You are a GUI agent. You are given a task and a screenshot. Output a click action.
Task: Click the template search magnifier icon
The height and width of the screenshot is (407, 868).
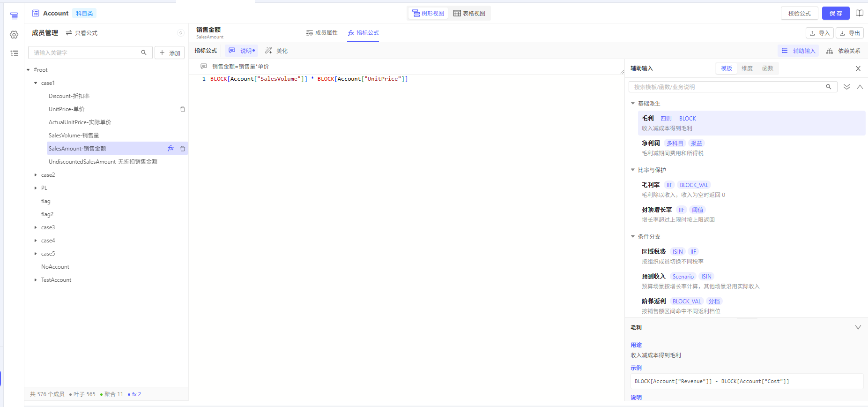(x=829, y=87)
